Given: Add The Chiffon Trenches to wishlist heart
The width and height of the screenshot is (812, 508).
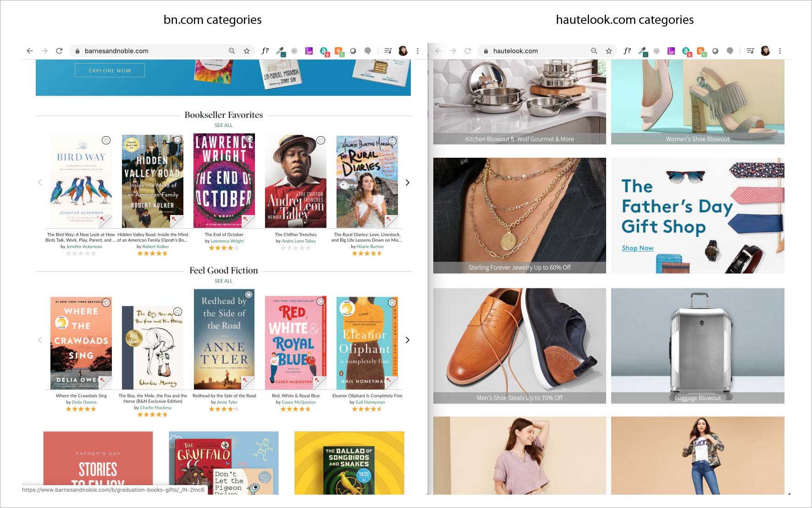Looking at the screenshot, I should (321, 140).
